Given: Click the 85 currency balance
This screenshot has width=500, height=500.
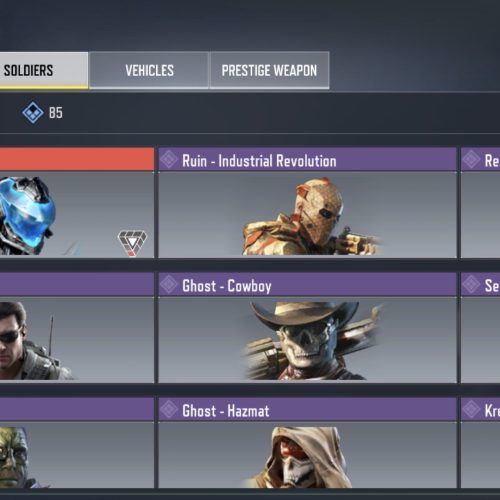Looking at the screenshot, I should click(x=56, y=113).
